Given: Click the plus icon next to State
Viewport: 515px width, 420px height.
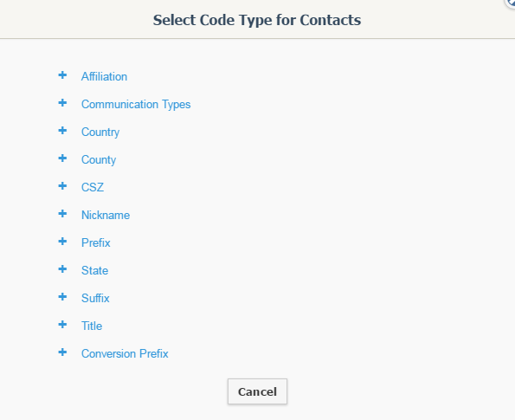Looking at the screenshot, I should coord(62,269).
